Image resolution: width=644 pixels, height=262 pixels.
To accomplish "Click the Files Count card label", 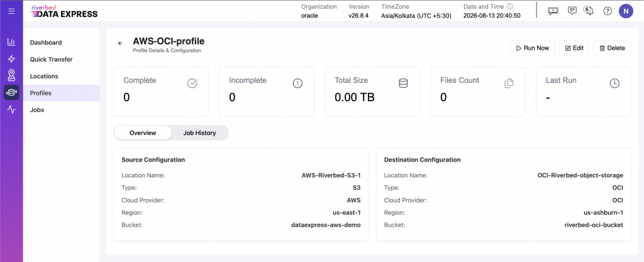I will point(460,80).
